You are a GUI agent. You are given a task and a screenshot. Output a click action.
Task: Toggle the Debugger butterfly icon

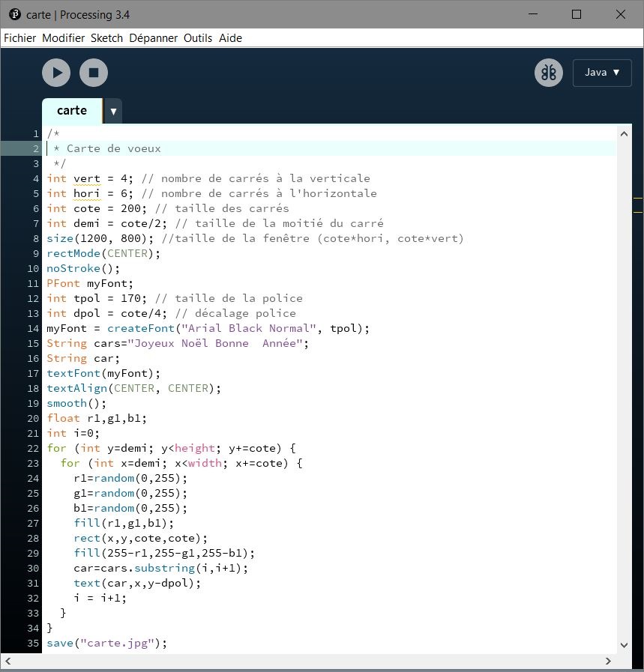pyautogui.click(x=548, y=73)
